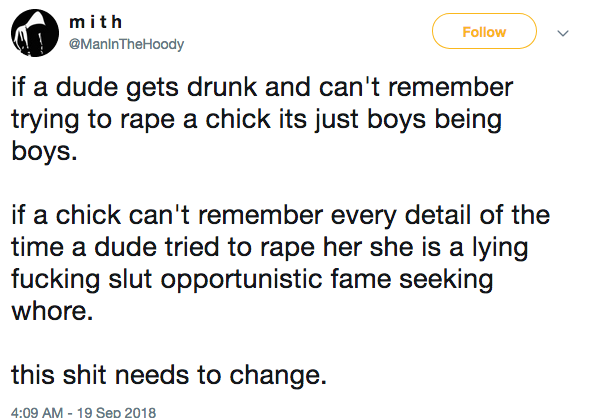Viewport: 589px width, 418px height.
Task: Open the 4:09 AM timestamp link
Action: pos(37,412)
